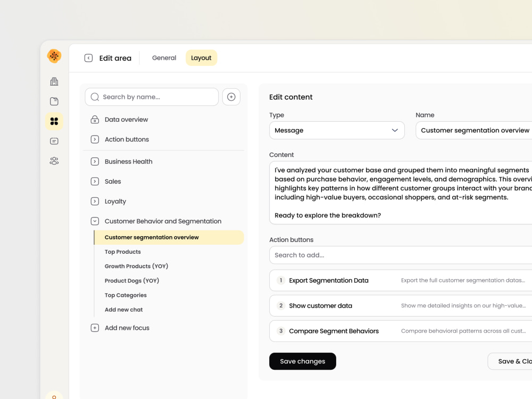Screen dimensions: 532x399
Task: Select Top Categories item
Action: [126, 295]
